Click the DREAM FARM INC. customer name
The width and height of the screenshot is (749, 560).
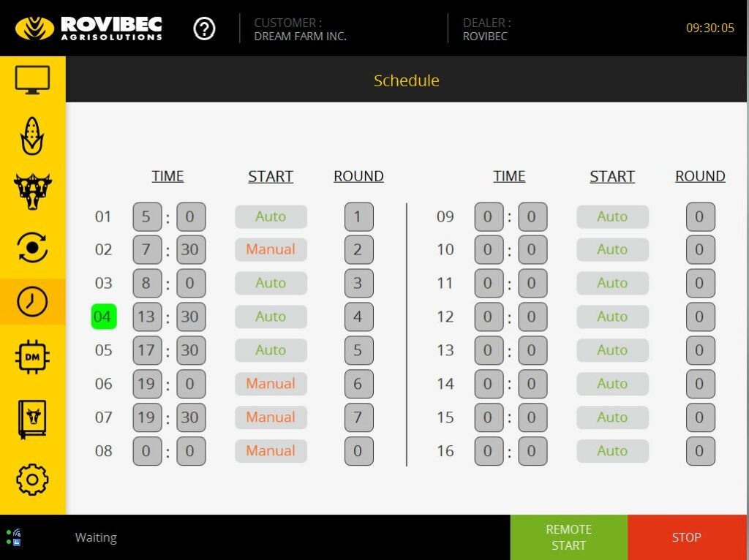(x=301, y=37)
